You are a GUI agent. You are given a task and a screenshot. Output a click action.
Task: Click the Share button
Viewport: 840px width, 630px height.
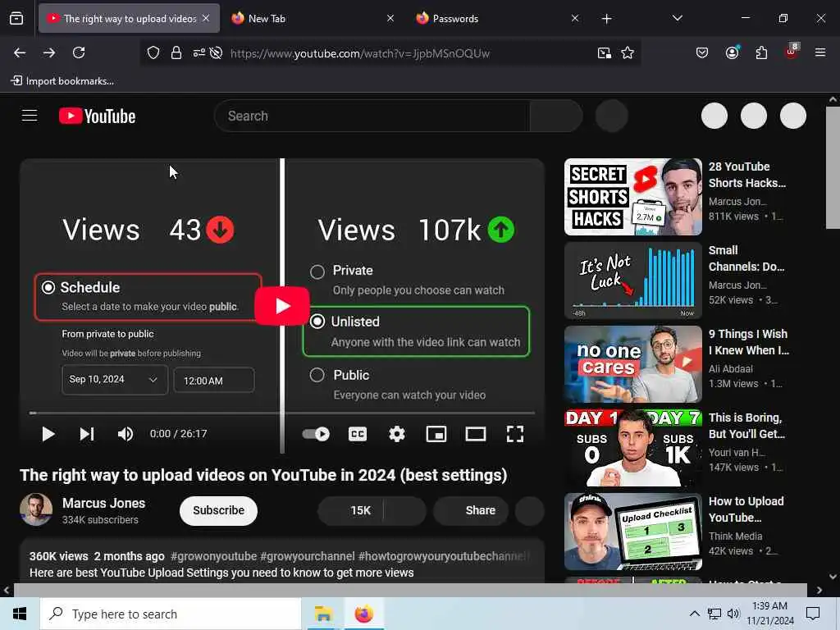pos(471,510)
